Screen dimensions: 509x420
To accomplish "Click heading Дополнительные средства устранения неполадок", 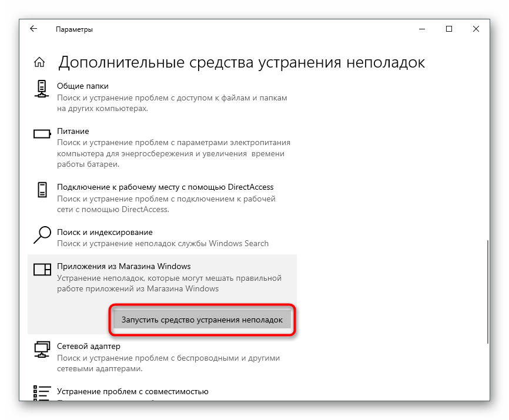I will click(242, 62).
